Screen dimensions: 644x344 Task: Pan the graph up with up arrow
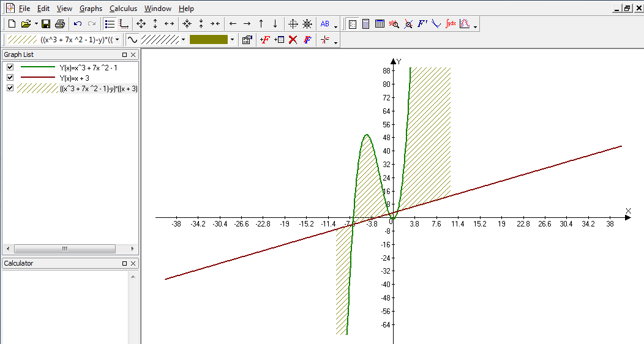point(261,24)
